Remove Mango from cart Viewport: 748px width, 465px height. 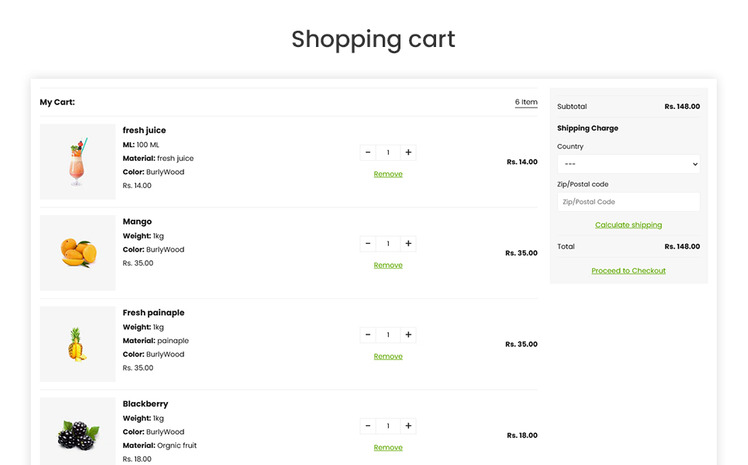(x=388, y=265)
